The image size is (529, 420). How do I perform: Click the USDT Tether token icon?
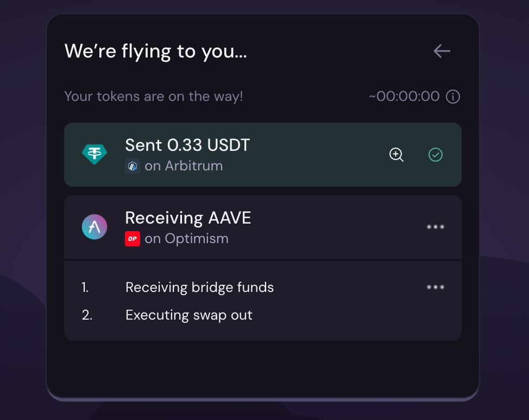point(95,155)
